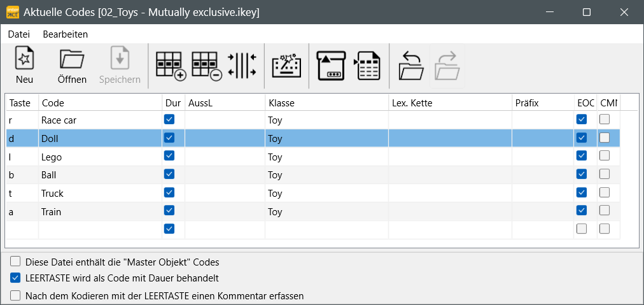Click the greyed-out redo folder arrow icon
This screenshot has height=305, width=644.
point(447,66)
